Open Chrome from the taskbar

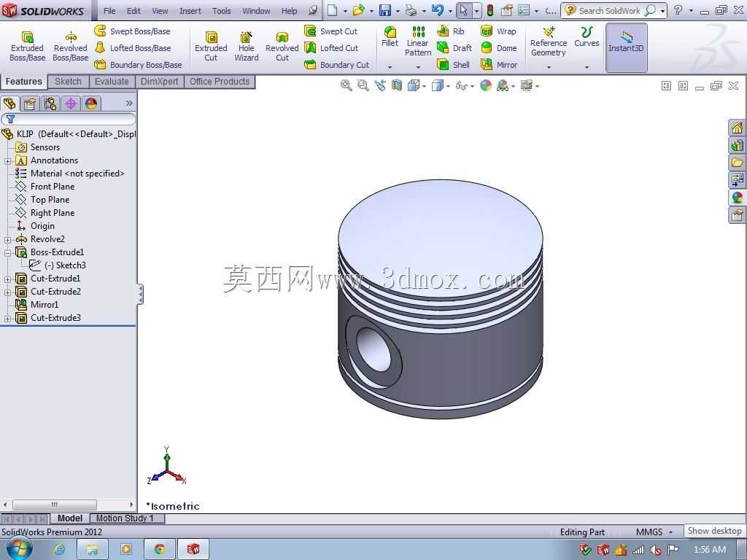pyautogui.click(x=160, y=550)
